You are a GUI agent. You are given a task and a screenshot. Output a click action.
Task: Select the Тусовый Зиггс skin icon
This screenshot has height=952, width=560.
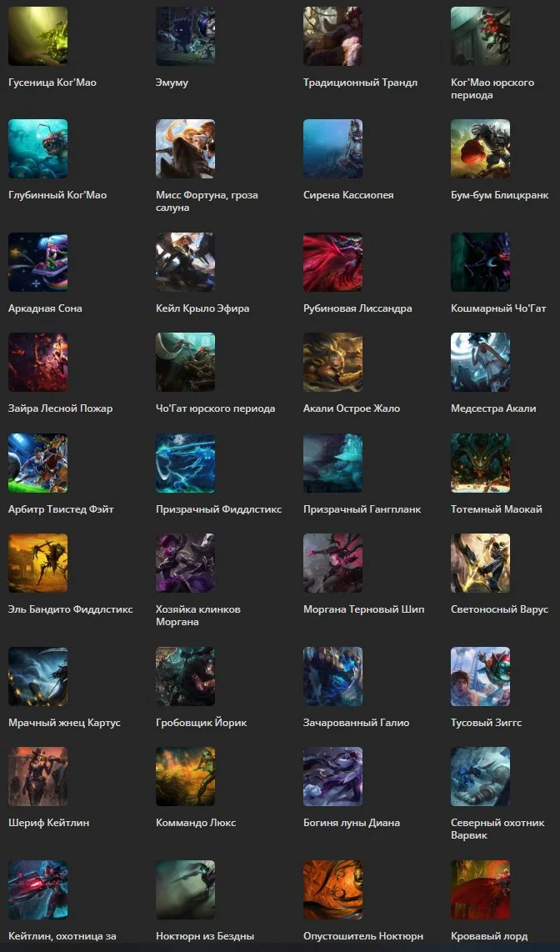[480, 676]
